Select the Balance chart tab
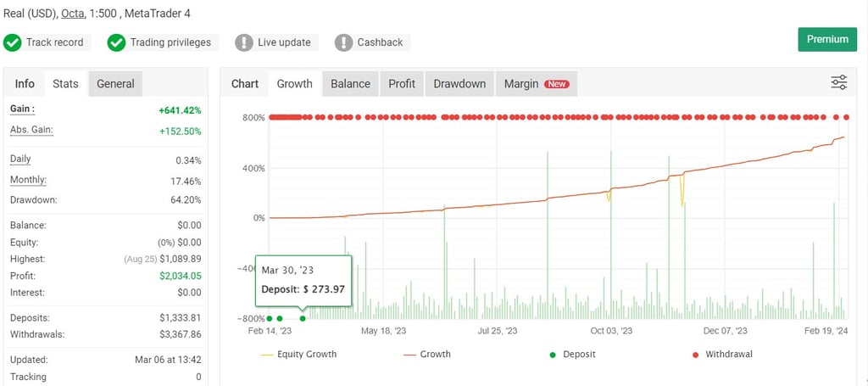868x386 pixels. click(350, 84)
